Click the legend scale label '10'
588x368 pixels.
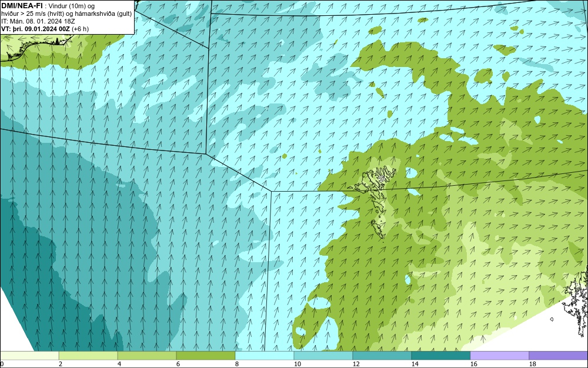tap(297, 364)
